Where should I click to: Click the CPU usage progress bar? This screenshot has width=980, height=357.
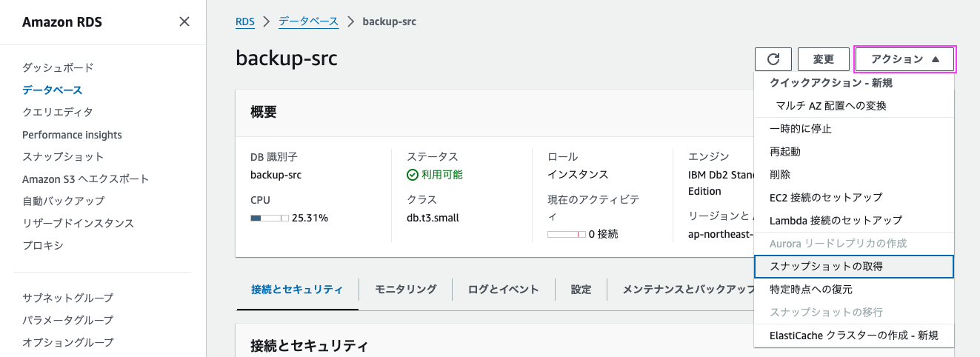click(270, 218)
